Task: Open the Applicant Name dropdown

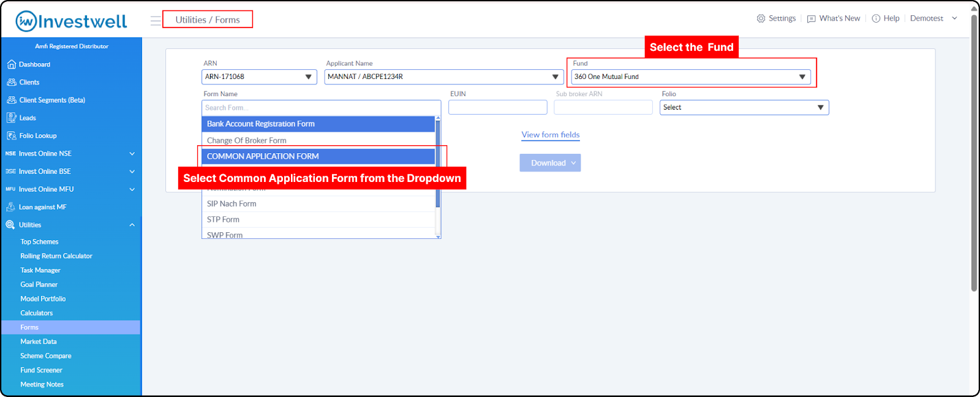Action: [444, 77]
